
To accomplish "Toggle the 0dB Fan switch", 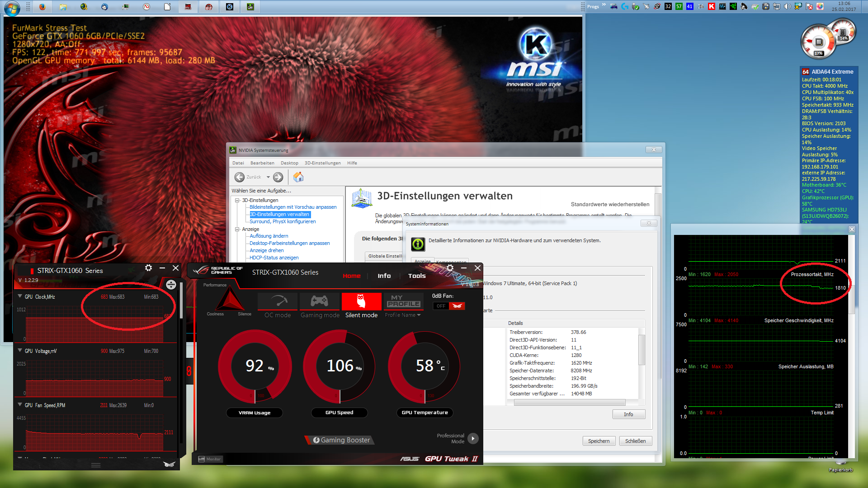I will (448, 306).
